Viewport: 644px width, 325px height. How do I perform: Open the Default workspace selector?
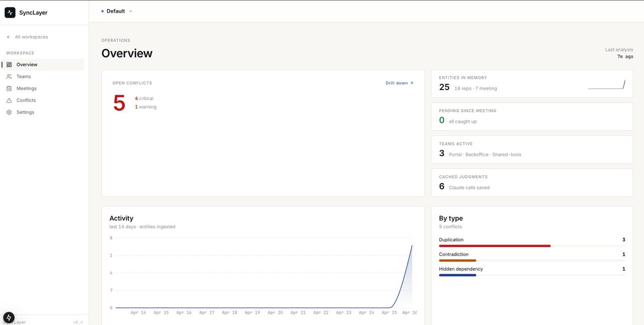pyautogui.click(x=117, y=11)
